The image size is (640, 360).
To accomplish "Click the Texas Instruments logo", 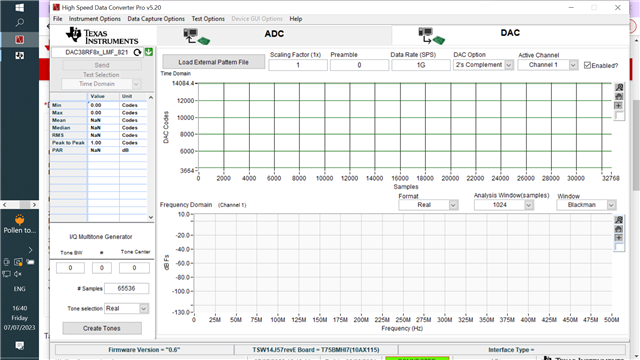I will [x=102, y=36].
